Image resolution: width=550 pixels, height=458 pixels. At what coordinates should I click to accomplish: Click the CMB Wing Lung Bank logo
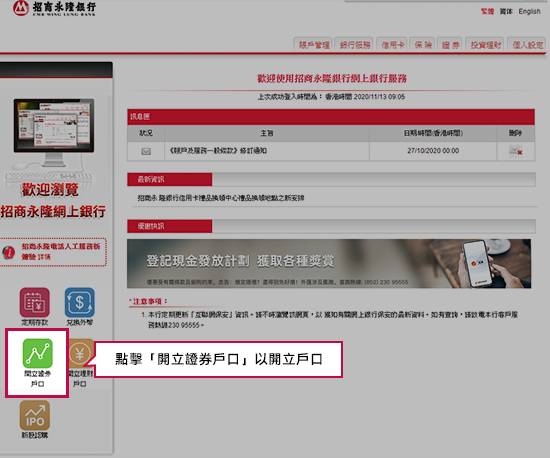point(54,8)
